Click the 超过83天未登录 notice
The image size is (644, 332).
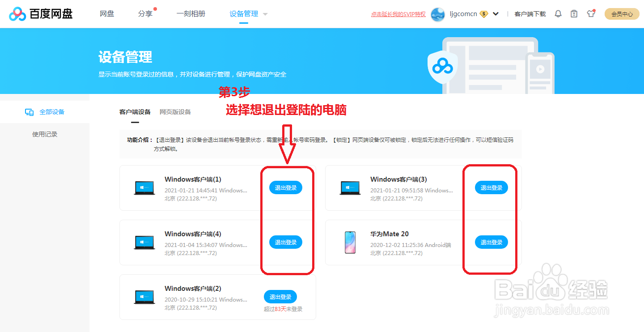coord(283,309)
